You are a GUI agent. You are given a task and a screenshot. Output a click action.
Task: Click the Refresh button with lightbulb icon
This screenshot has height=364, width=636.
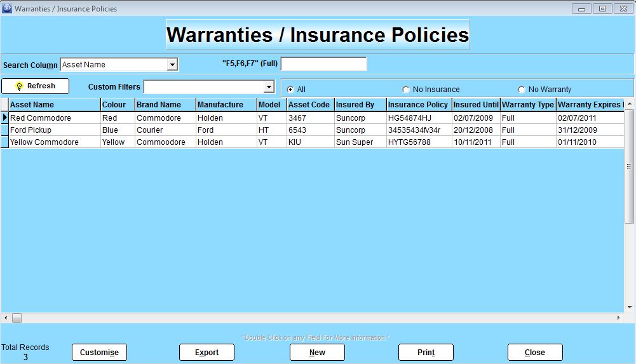(x=35, y=86)
